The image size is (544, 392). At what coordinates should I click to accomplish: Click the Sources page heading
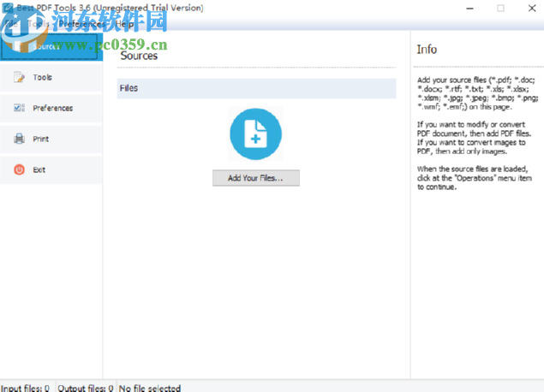[139, 56]
